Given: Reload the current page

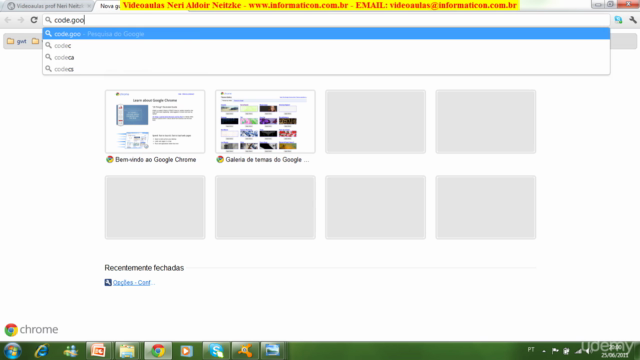Looking at the screenshot, I should coord(34,20).
